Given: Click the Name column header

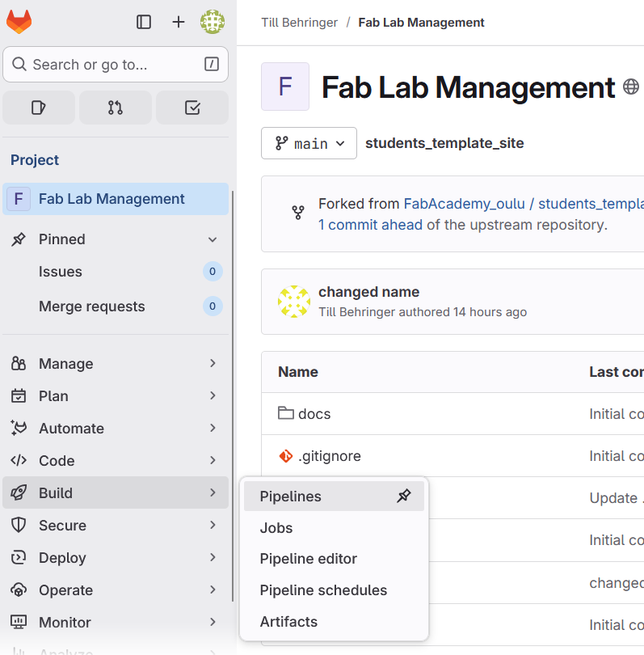Looking at the screenshot, I should (x=298, y=372).
